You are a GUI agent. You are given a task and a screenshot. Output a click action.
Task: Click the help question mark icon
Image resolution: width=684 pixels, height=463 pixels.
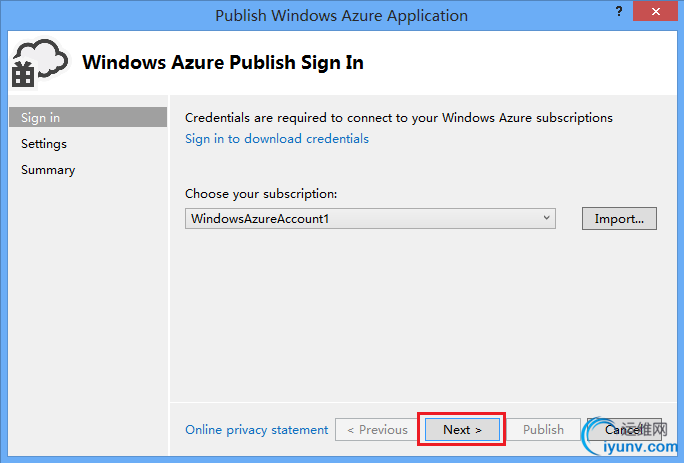pyautogui.click(x=619, y=11)
